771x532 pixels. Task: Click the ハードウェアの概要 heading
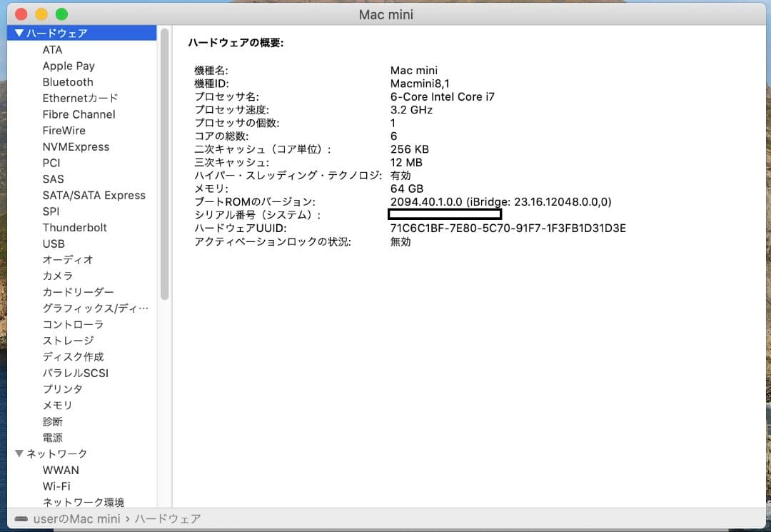point(236,43)
